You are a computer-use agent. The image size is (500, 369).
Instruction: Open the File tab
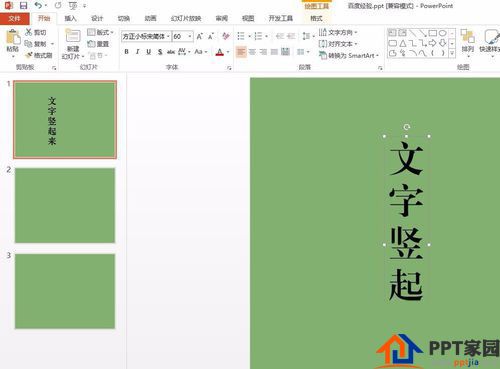(x=14, y=18)
